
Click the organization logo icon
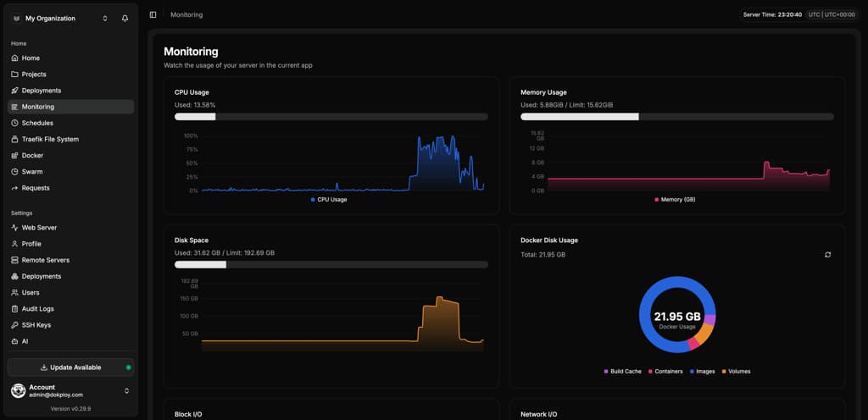pyautogui.click(x=16, y=19)
